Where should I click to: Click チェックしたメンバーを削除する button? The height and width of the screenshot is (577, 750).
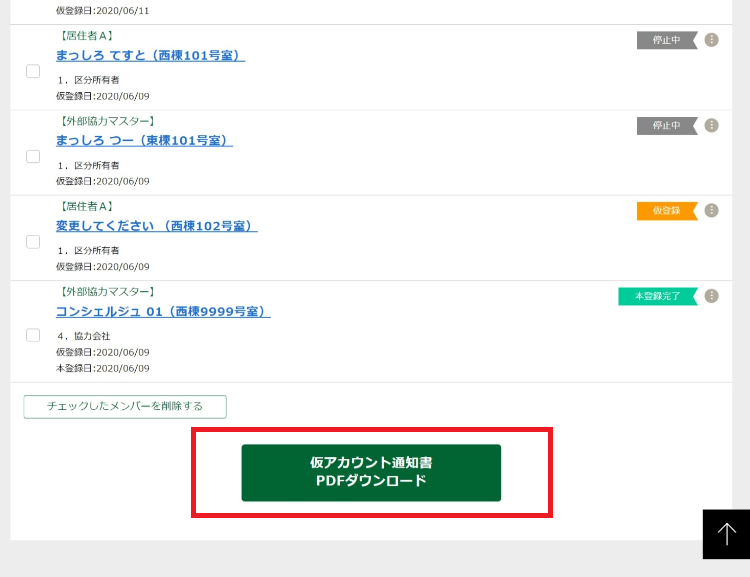point(125,406)
